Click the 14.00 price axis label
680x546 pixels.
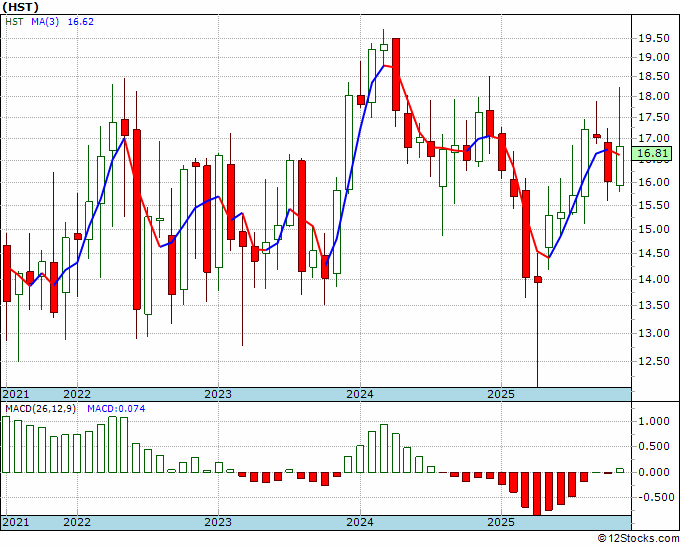coord(654,279)
